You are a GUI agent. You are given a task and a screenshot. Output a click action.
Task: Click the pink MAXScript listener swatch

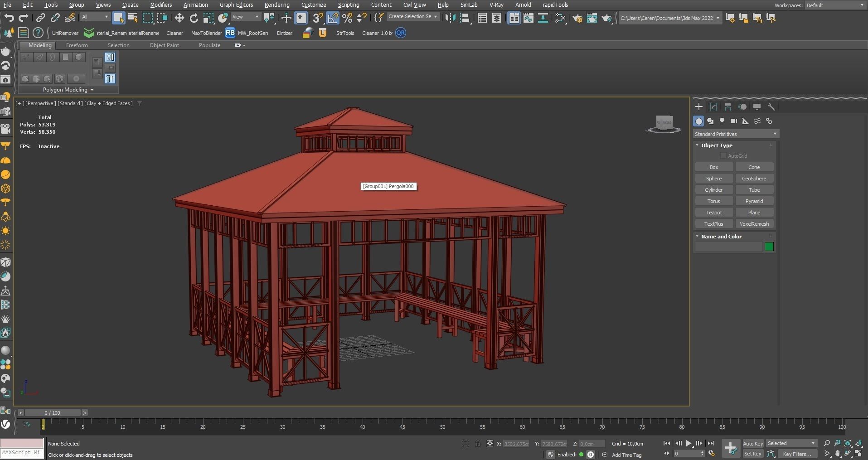tap(22, 443)
